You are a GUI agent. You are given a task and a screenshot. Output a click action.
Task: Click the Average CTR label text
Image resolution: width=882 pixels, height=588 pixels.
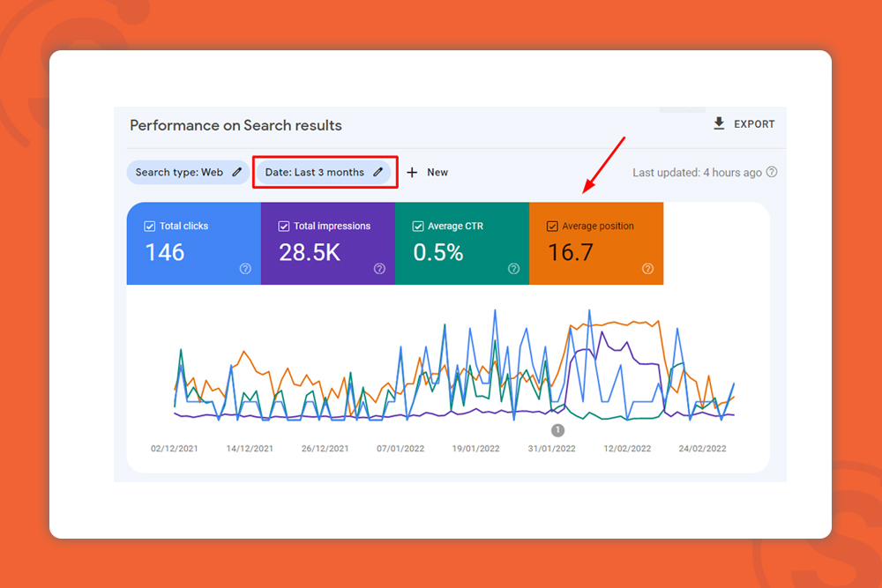pos(456,226)
